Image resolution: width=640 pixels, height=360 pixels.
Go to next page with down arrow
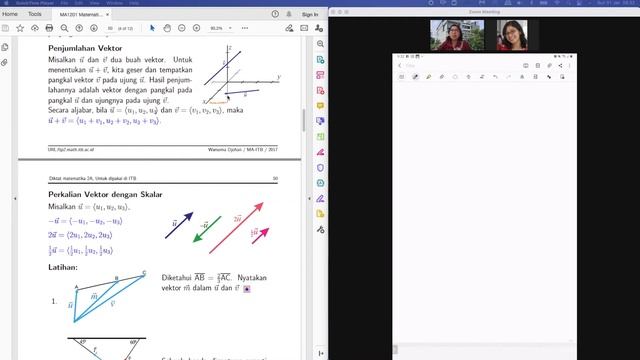click(x=93, y=28)
